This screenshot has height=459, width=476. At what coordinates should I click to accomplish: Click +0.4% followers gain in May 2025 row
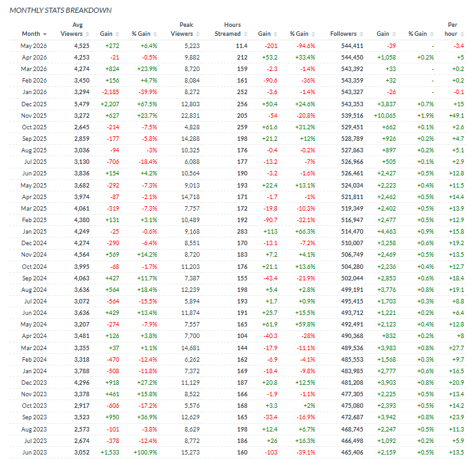pos(425,186)
